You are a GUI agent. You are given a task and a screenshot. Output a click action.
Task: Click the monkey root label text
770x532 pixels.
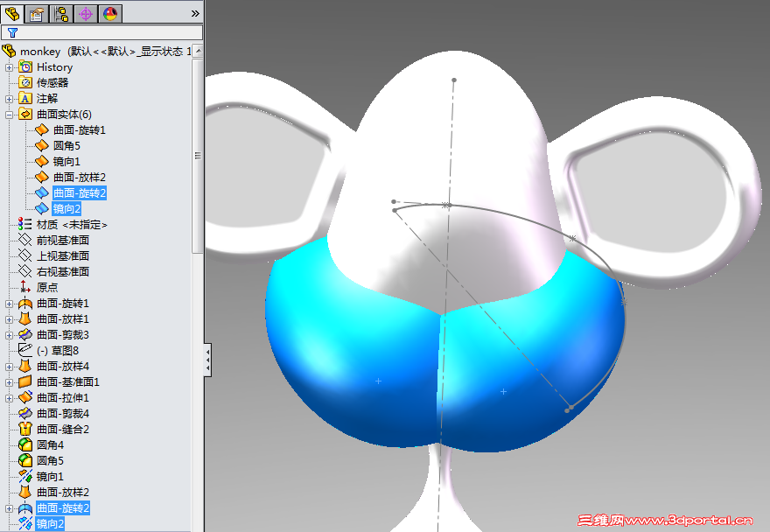pos(40,52)
